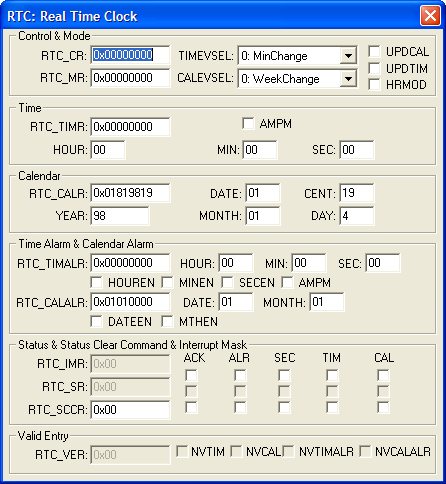Click the alarm SEC field
The height and width of the screenshot is (484, 446).
tap(383, 263)
